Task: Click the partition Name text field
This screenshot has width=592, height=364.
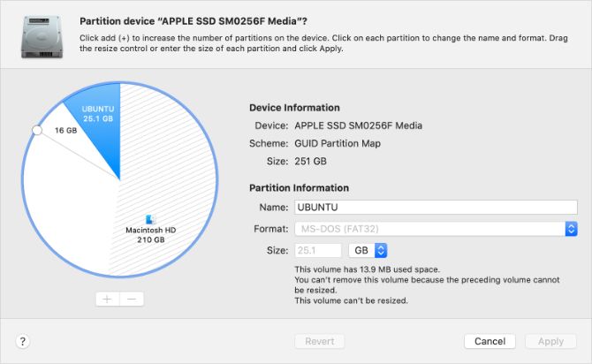Action: click(x=434, y=208)
